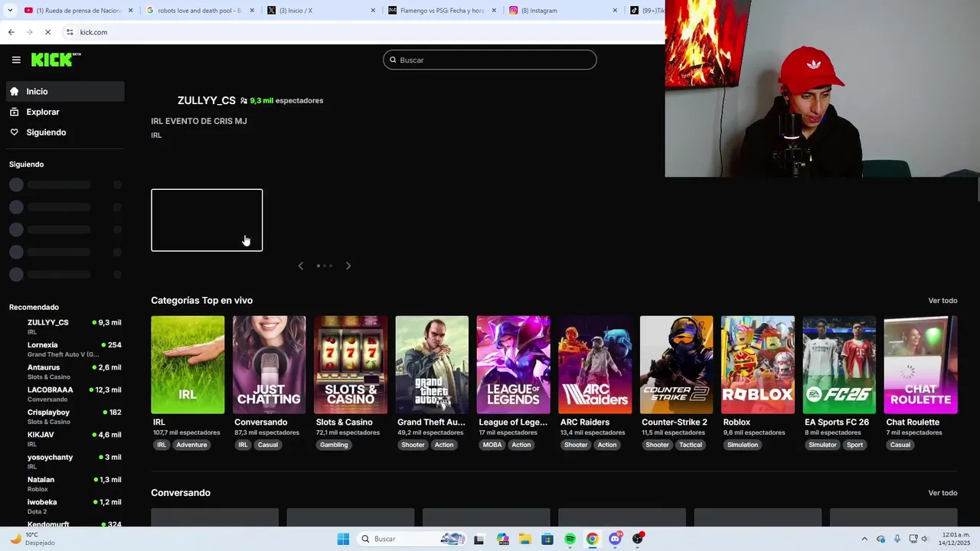Click the site info icon beside kick.com
Screen dimensions: 980x551
[70, 32]
